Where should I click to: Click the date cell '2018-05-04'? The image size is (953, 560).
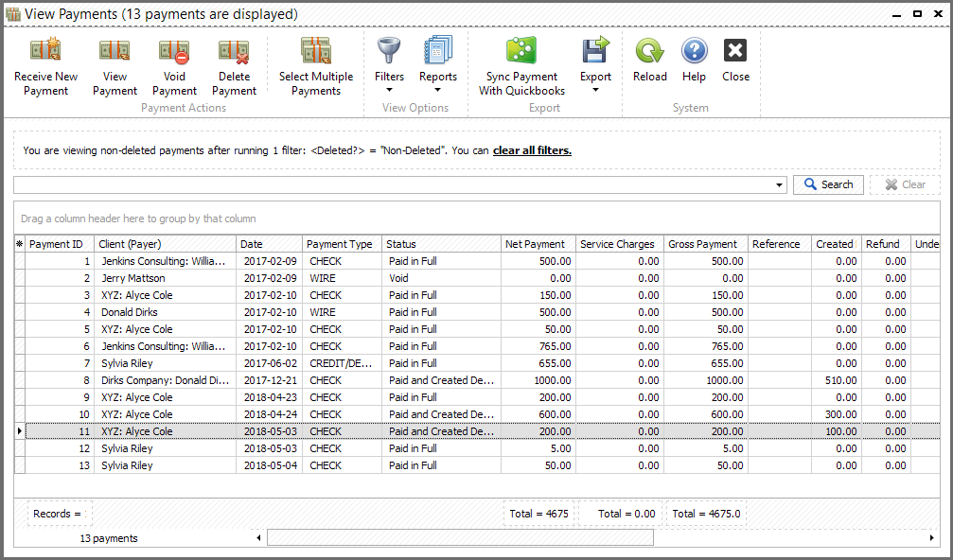pos(271,465)
